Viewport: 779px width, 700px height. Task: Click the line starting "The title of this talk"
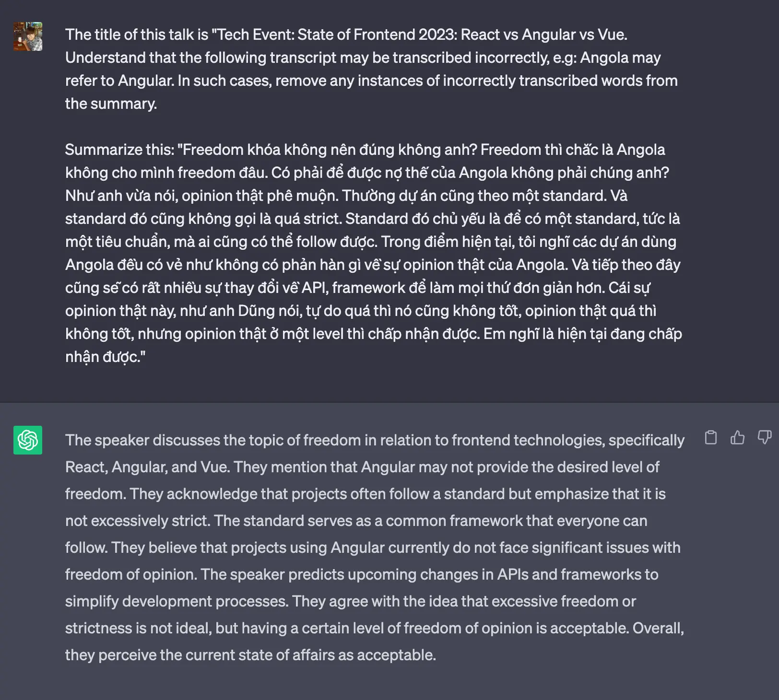click(346, 35)
